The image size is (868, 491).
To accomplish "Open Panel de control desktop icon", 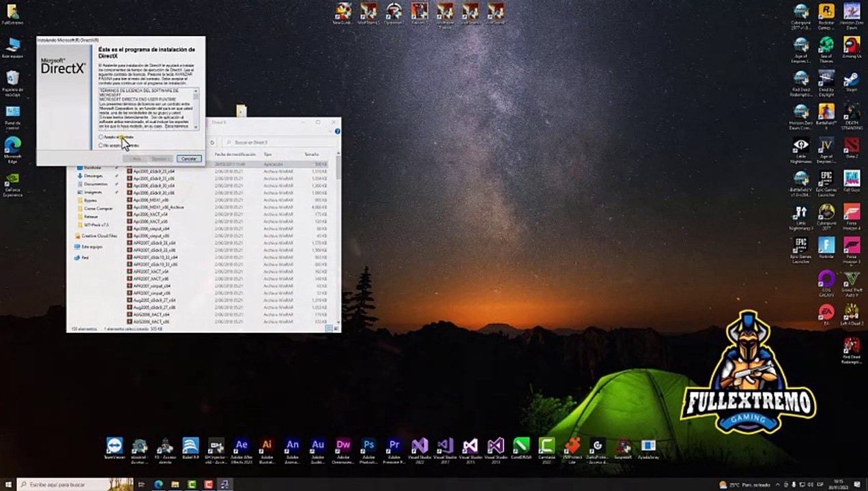I will click(x=12, y=117).
